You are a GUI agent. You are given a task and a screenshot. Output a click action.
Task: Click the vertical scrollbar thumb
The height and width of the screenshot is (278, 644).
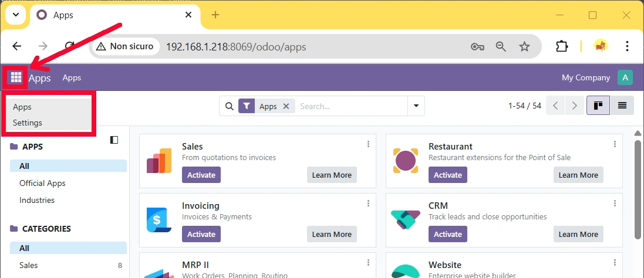coord(638,189)
